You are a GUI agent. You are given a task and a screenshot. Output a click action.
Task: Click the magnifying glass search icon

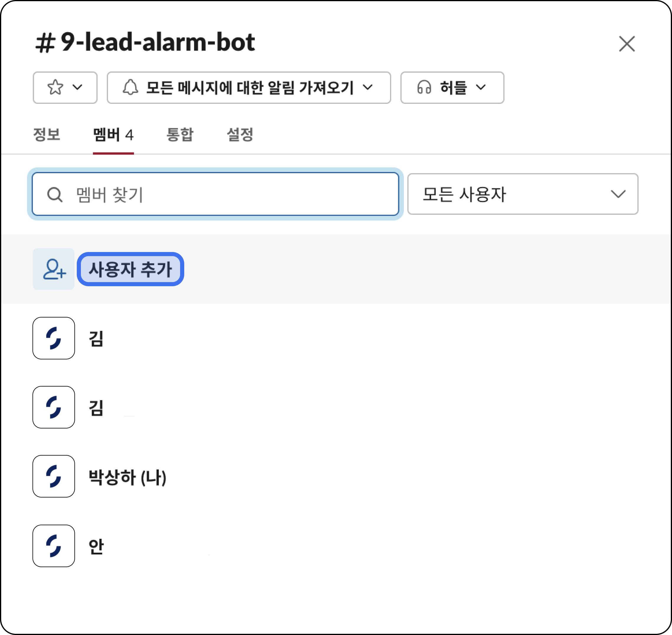(x=55, y=194)
